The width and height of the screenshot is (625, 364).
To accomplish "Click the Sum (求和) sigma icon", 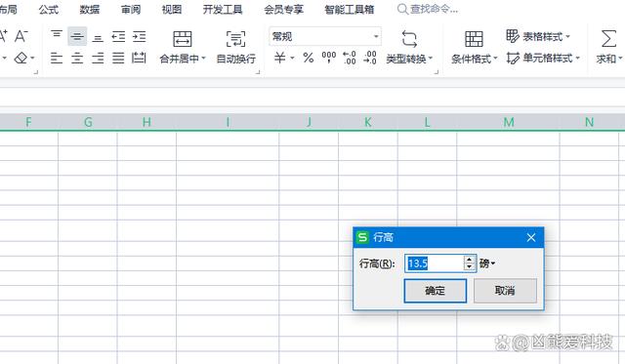I will [x=608, y=39].
